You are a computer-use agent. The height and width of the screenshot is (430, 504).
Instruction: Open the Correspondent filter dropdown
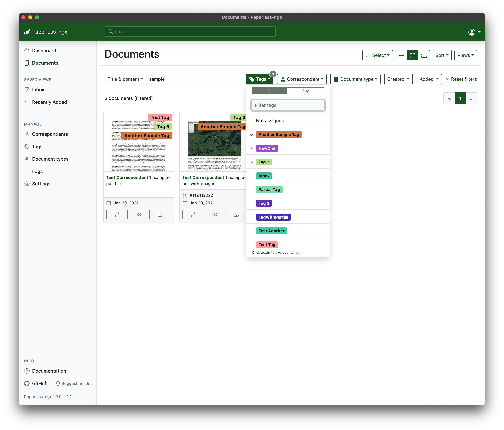(x=302, y=79)
